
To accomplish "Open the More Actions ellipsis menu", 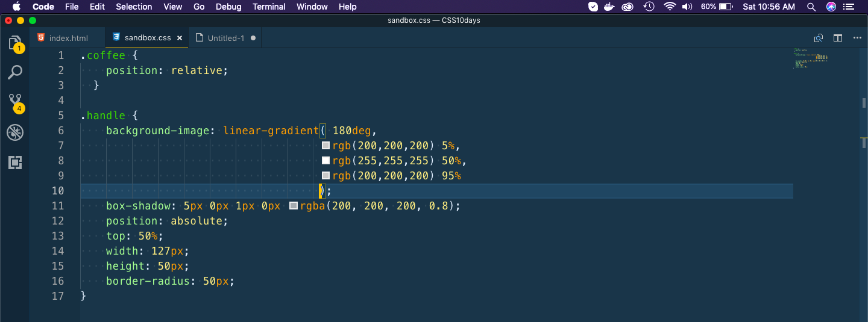I will [x=857, y=38].
